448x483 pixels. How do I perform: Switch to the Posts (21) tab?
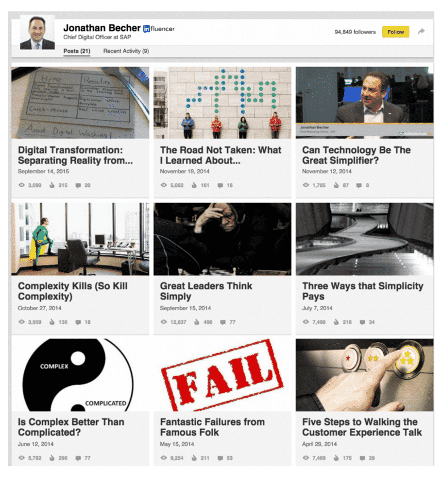click(x=77, y=51)
